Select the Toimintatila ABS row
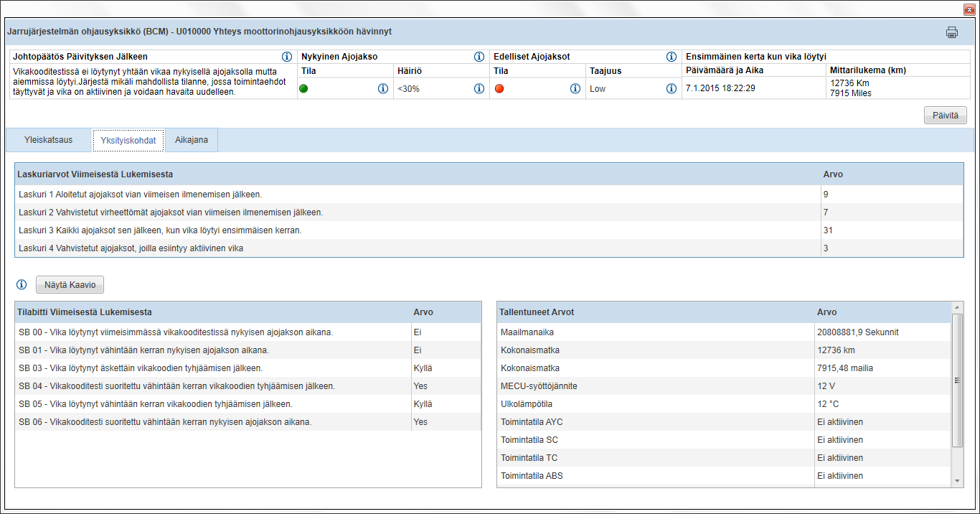The width and height of the screenshot is (980, 514). tap(724, 476)
